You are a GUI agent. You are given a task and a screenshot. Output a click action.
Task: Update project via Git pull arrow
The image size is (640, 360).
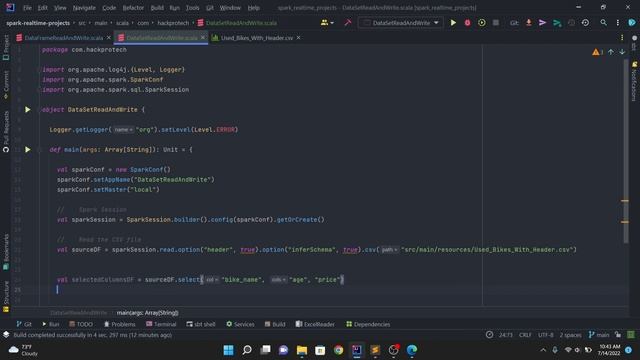point(529,23)
